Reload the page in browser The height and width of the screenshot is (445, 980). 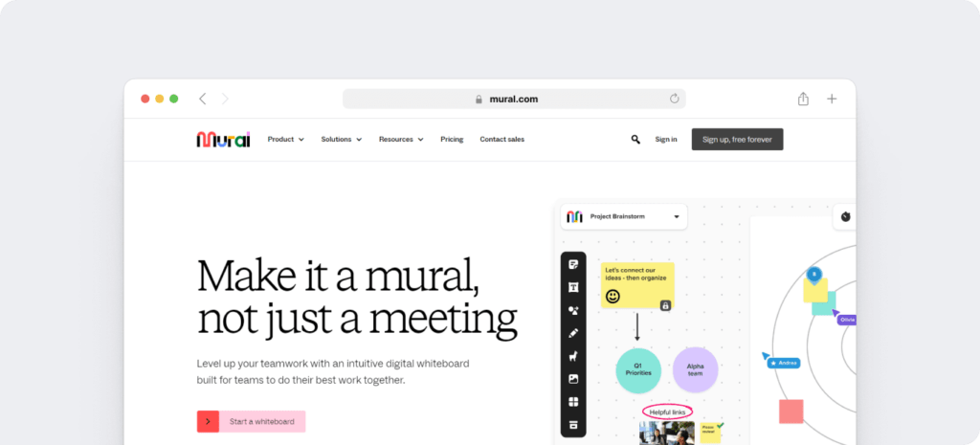675,99
